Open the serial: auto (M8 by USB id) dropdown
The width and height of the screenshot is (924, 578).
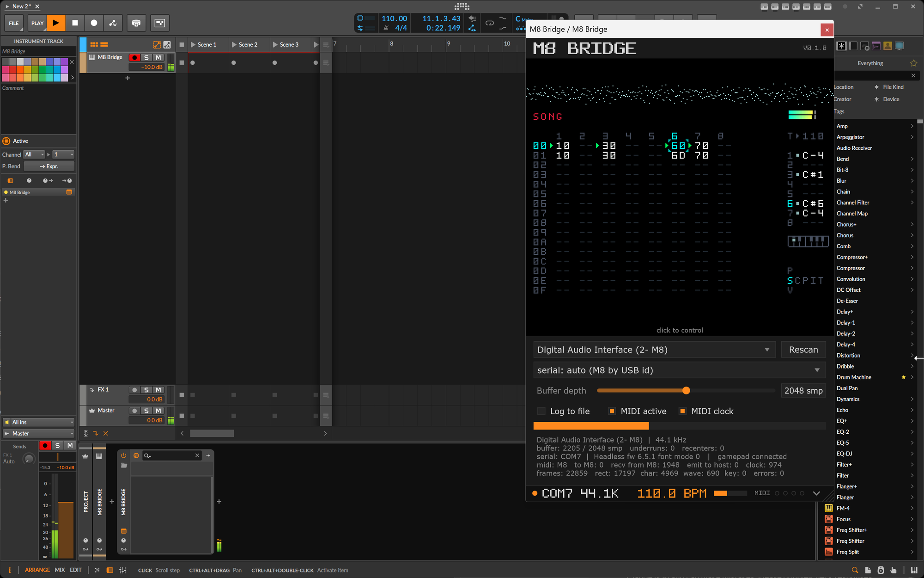coord(679,370)
